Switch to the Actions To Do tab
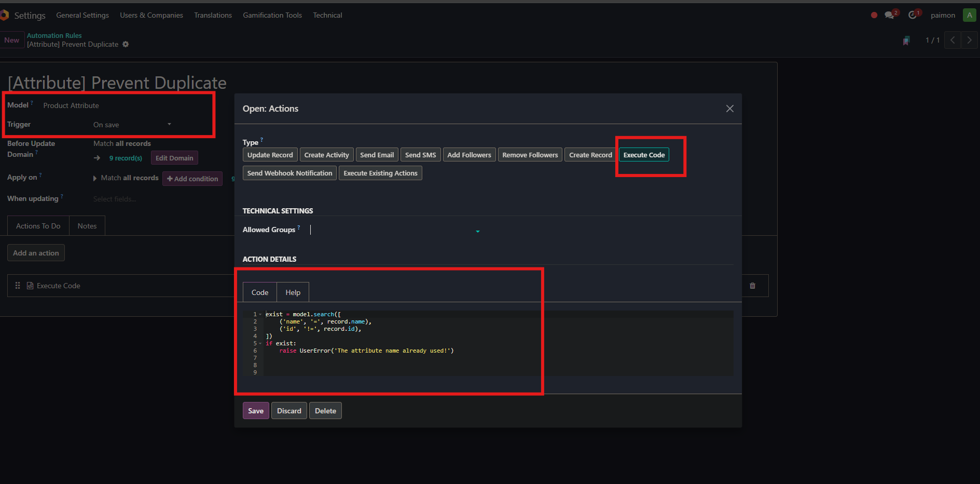This screenshot has height=484, width=980. point(38,226)
